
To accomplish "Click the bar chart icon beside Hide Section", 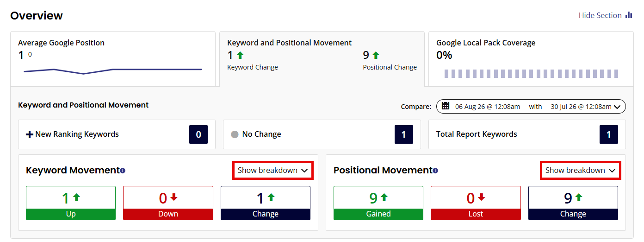I will [x=629, y=15].
